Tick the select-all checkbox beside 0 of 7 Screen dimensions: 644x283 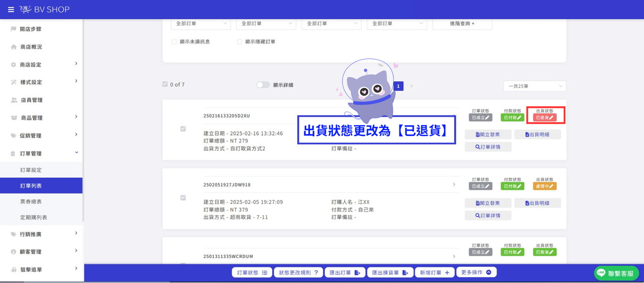coord(165,84)
